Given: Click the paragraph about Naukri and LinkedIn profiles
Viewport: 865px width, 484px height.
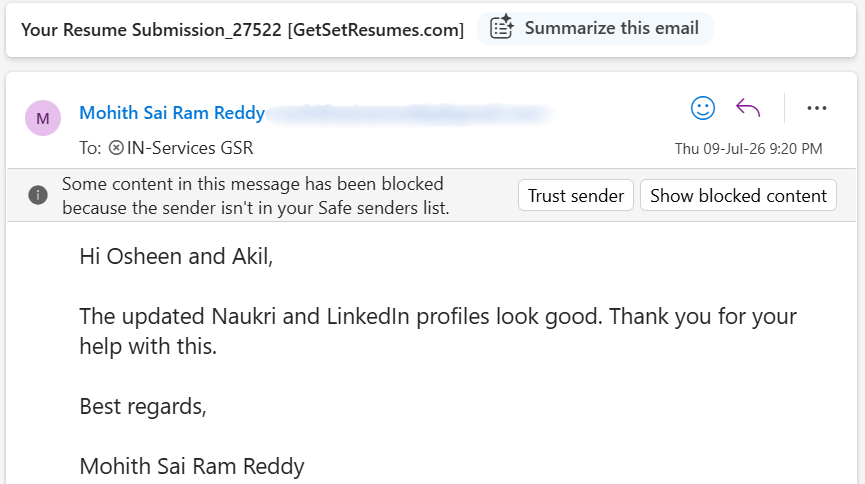Looking at the screenshot, I should (438, 331).
